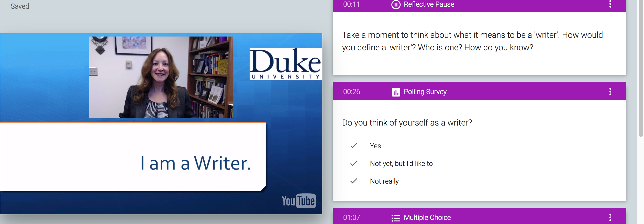This screenshot has width=644, height=224.
Task: Toggle the checkmark beside Yes
Action: (354, 146)
